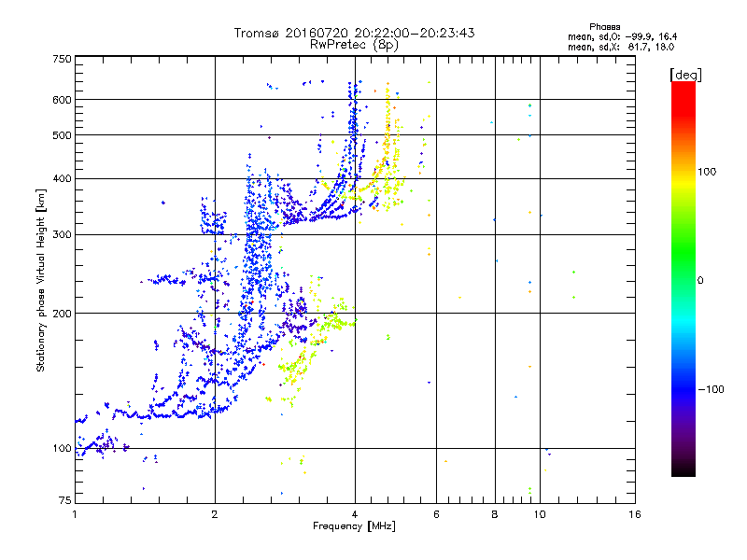Click the colorbar tick label "-100"
The width and height of the screenshot is (747, 560).
711,389
